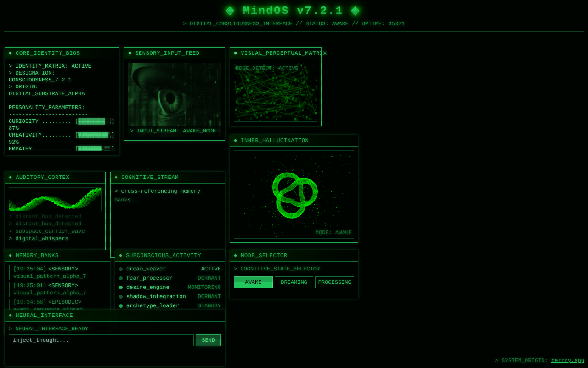The width and height of the screenshot is (588, 368).
Task: Click the MEMORY_BANKS header icon
Action: click(x=10, y=256)
